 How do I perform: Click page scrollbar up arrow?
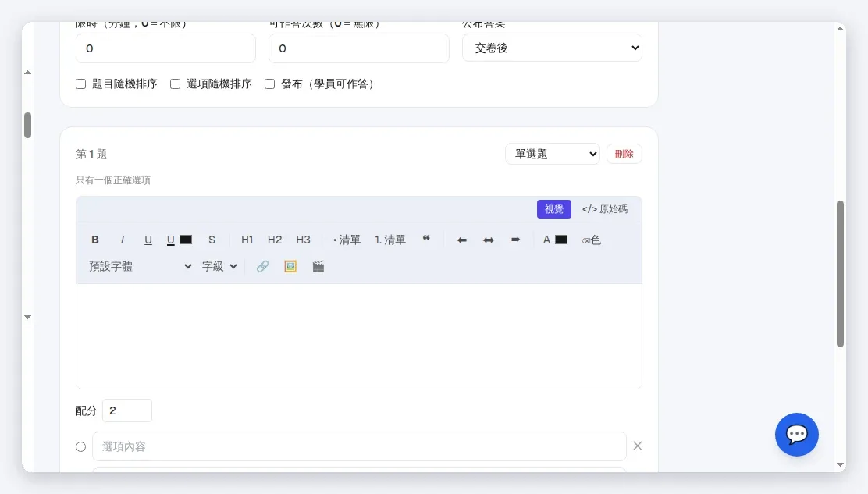(x=841, y=29)
